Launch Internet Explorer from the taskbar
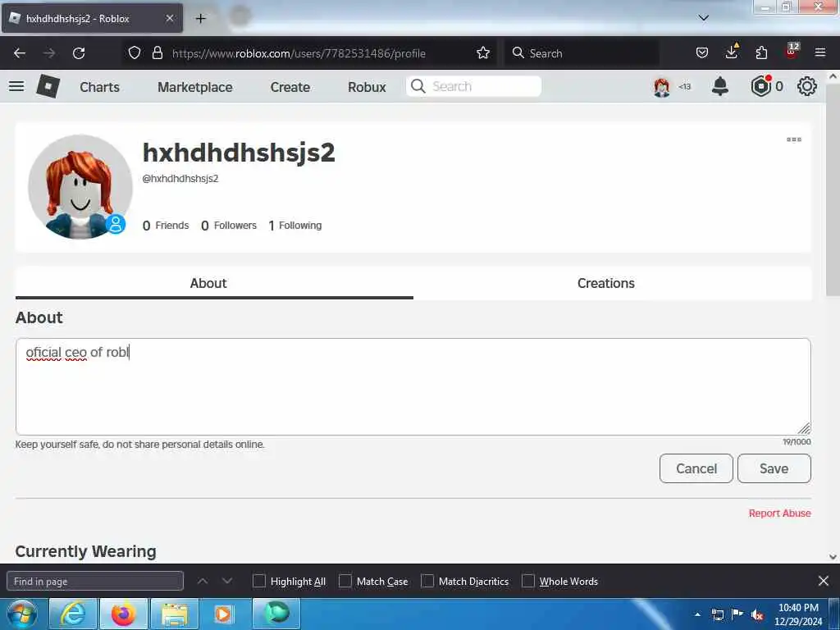The height and width of the screenshot is (630, 840). [73, 614]
